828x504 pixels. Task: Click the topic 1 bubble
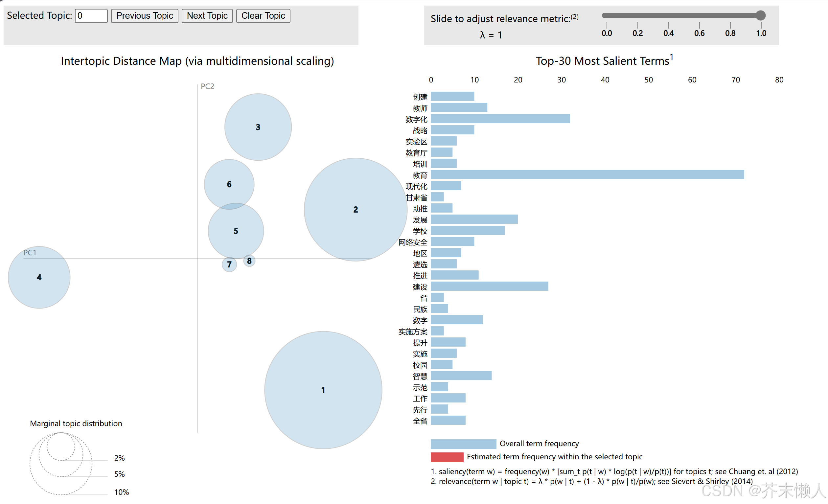(x=323, y=390)
